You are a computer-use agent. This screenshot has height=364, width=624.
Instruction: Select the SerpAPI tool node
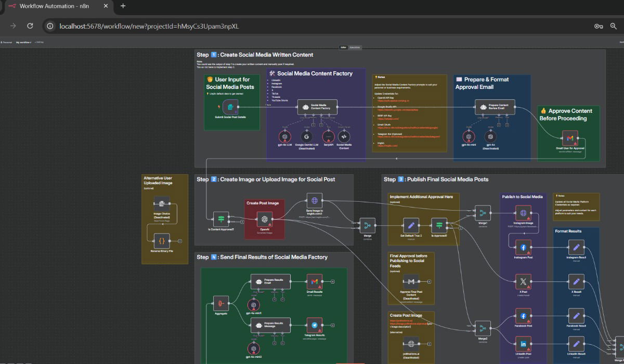(329, 137)
